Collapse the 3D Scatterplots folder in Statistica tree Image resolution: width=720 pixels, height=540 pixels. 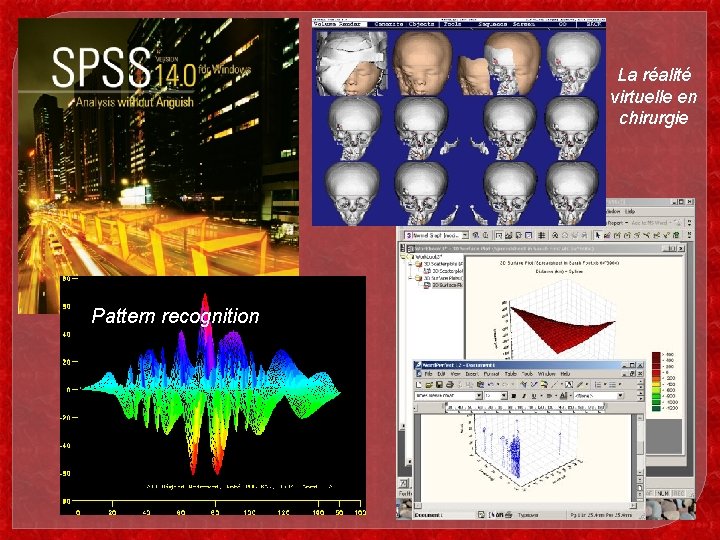[x=411, y=264]
